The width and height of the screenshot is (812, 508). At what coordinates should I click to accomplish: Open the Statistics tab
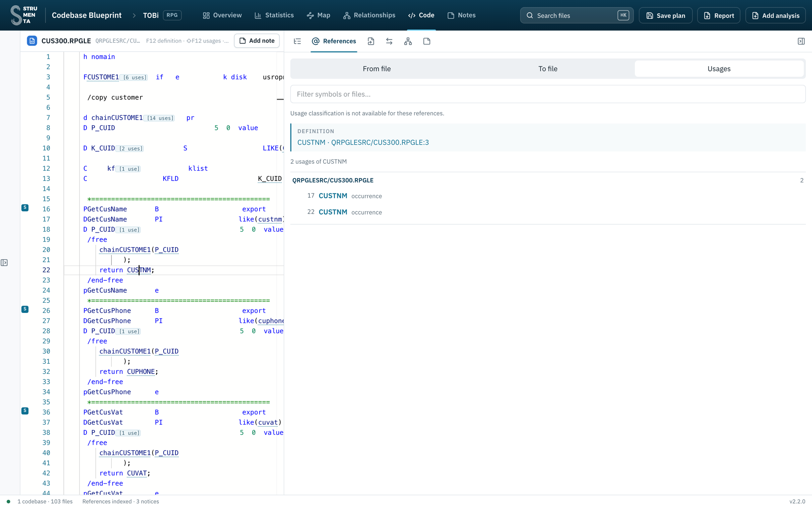click(274, 15)
